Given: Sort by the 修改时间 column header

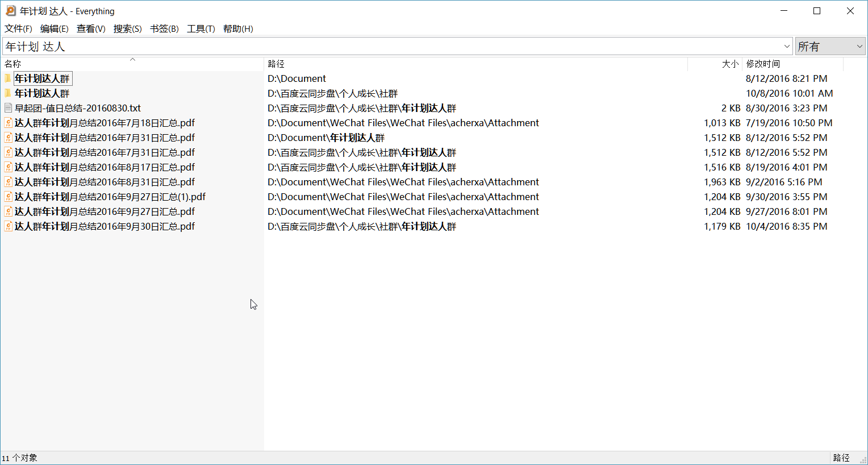Looking at the screenshot, I should pyautogui.click(x=792, y=64).
